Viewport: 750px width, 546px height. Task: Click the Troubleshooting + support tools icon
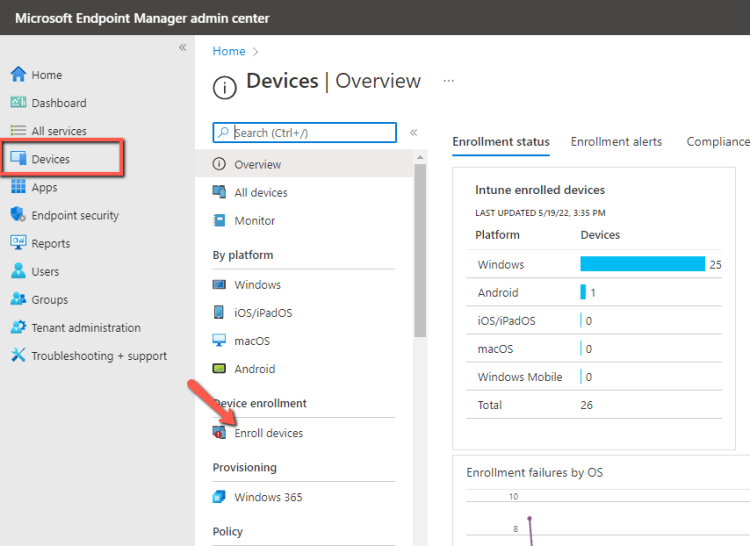click(x=18, y=355)
